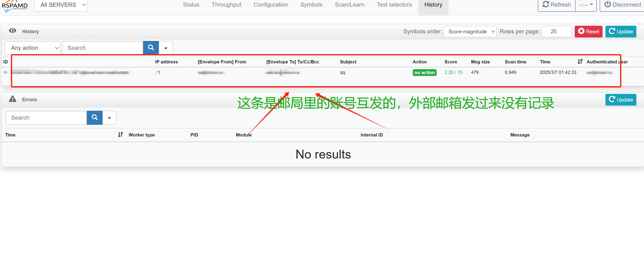This screenshot has height=260, width=644.
Task: Sort errors by Module column
Action: pyautogui.click(x=244, y=135)
